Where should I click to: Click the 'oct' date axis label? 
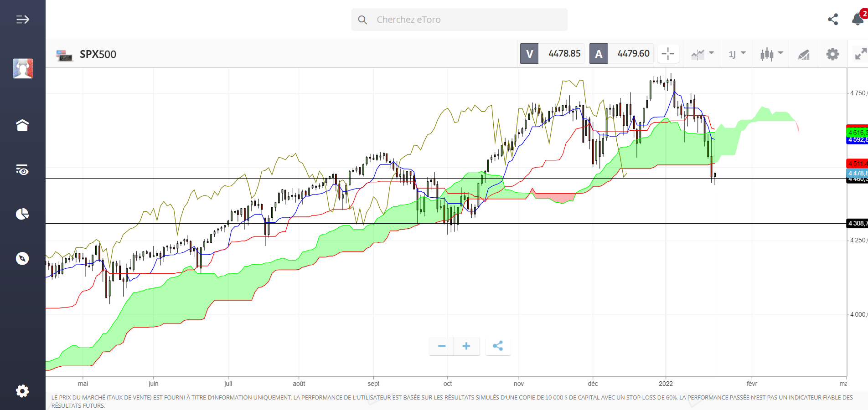448,384
